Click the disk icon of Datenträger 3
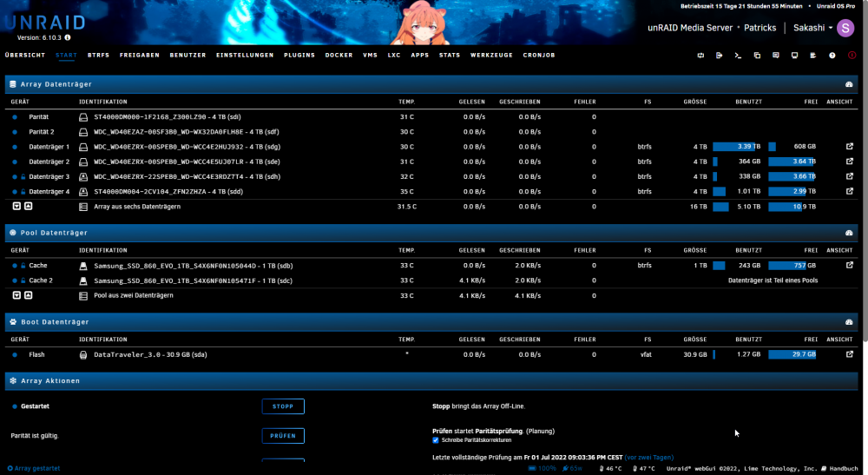The width and height of the screenshot is (868, 475). pyautogui.click(x=83, y=177)
